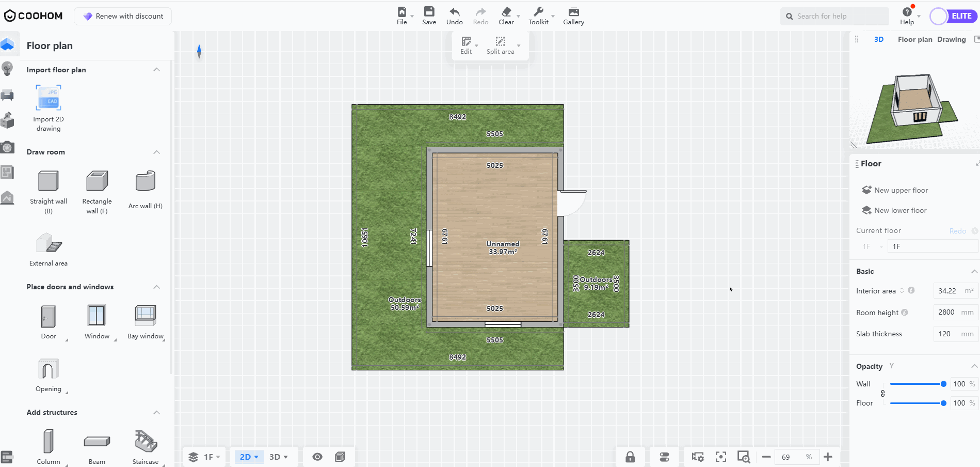Pick the Bay window element

tap(145, 316)
